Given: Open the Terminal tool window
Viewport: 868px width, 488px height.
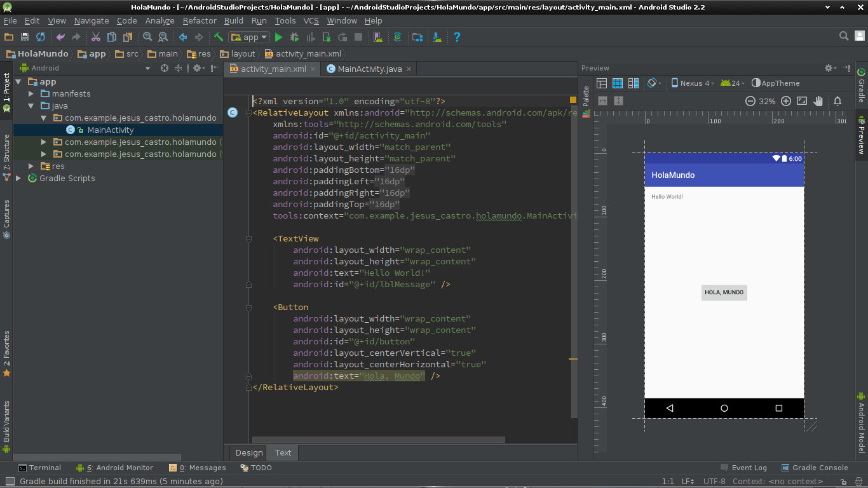Looking at the screenshot, I should tap(39, 468).
